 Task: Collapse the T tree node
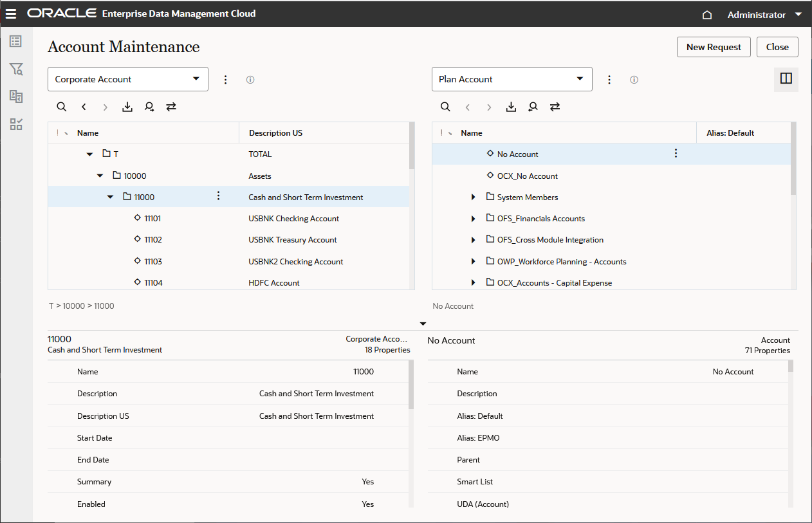(x=89, y=154)
